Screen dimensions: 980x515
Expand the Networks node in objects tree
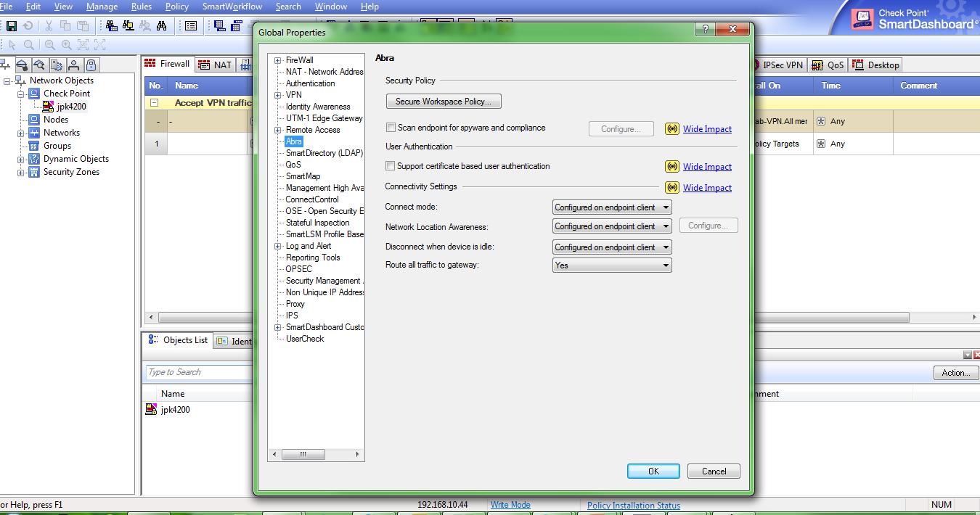click(21, 133)
